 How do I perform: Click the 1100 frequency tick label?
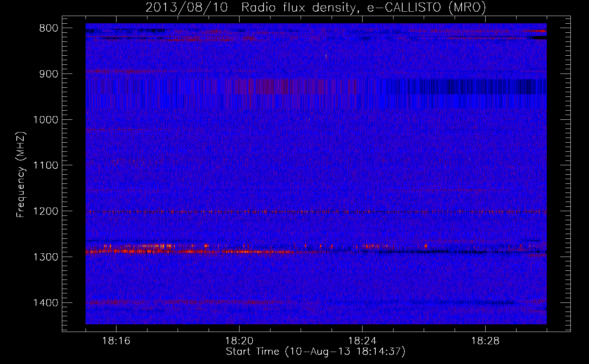point(45,166)
